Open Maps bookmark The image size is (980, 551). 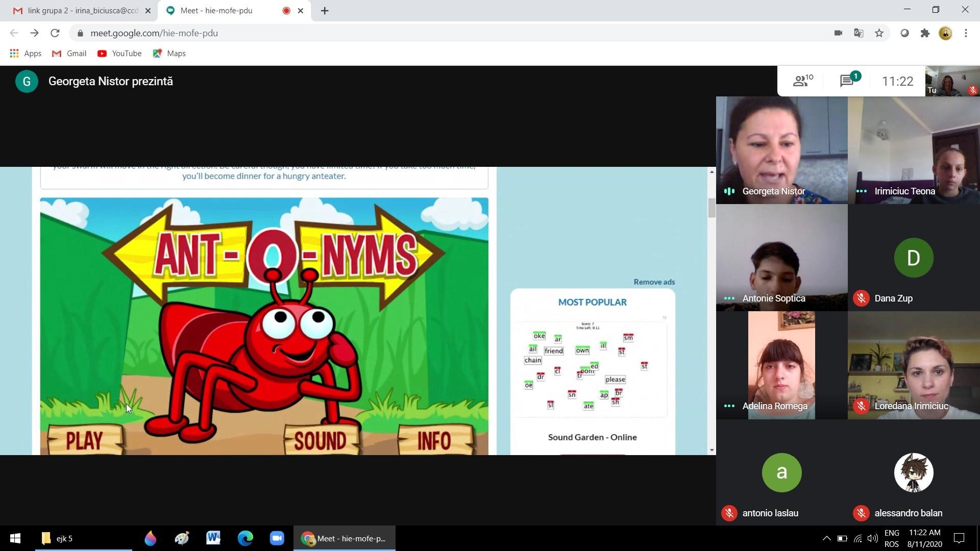169,54
